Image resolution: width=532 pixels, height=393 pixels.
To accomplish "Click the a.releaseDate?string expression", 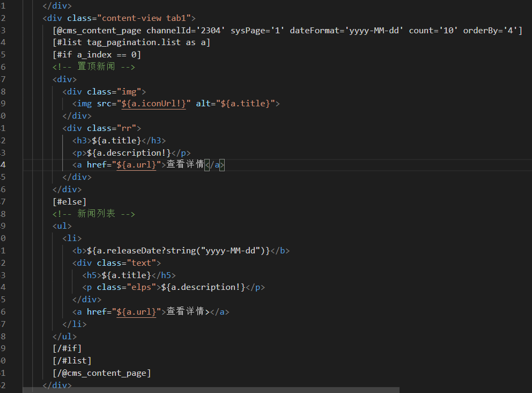I will (179, 251).
